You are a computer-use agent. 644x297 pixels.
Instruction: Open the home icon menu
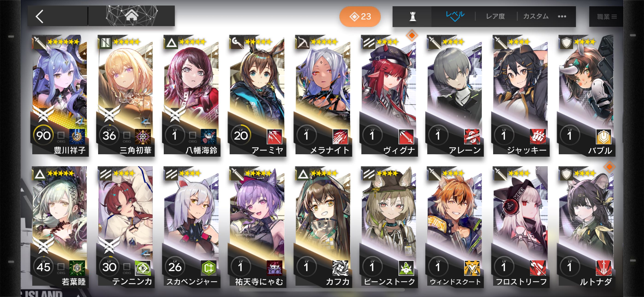132,16
